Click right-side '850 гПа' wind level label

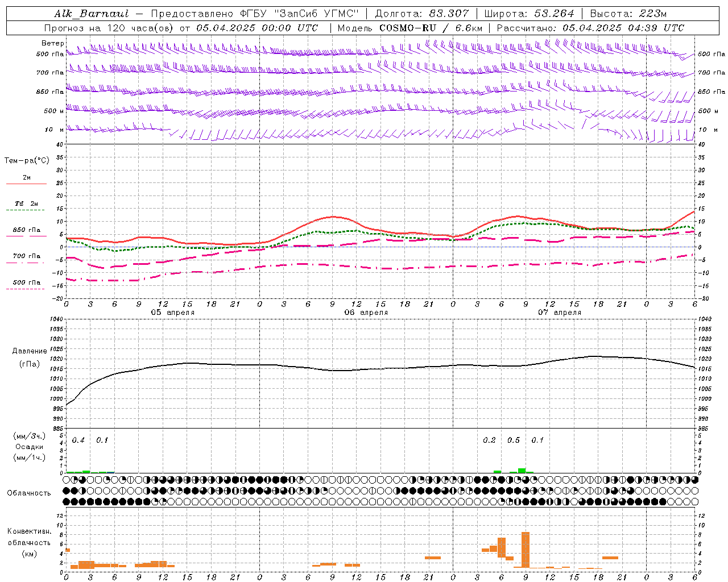[712, 92]
